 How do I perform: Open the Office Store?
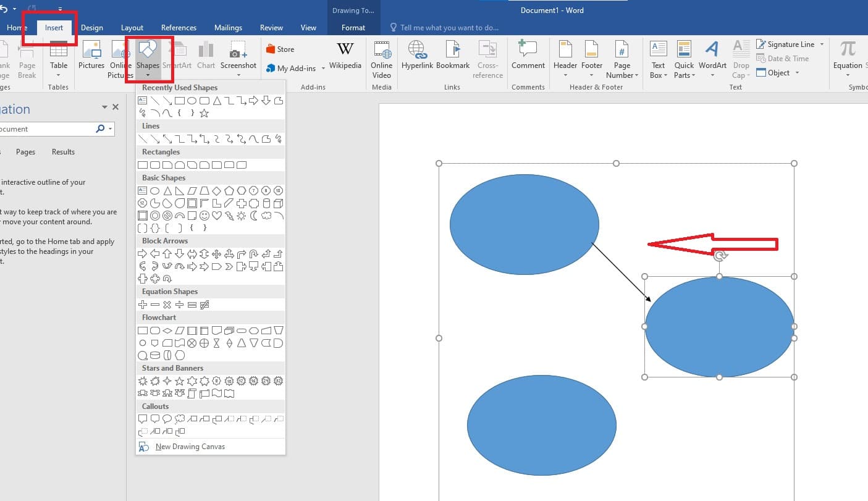[x=280, y=49]
